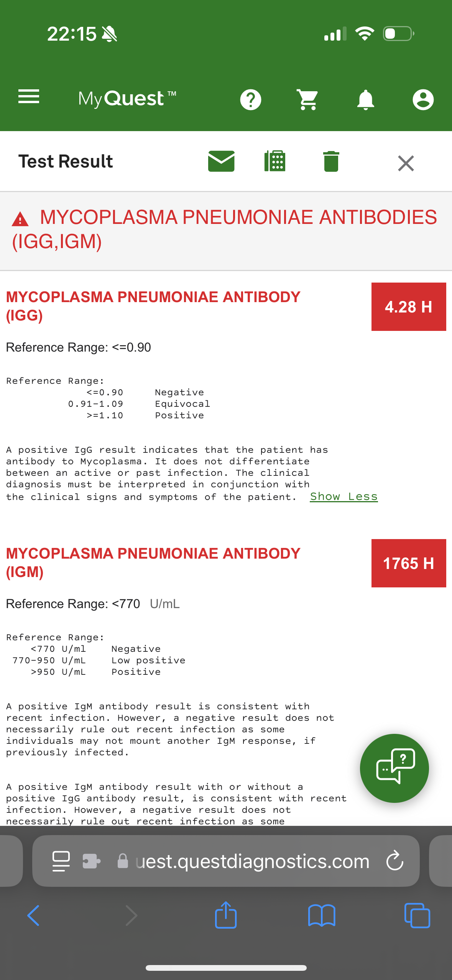452x980 pixels.
Task: Open Safari page settings reader icon
Action: pyautogui.click(x=61, y=861)
